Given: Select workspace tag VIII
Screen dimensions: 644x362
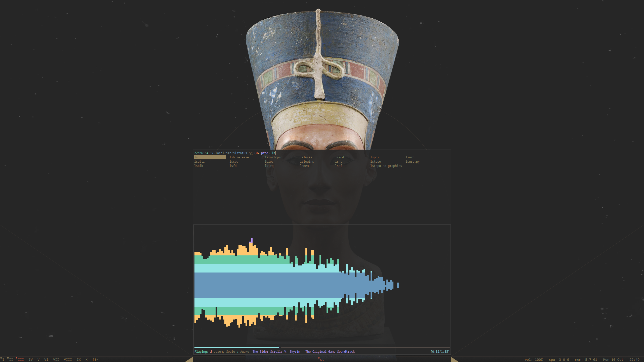Looking at the screenshot, I should [x=68, y=360].
